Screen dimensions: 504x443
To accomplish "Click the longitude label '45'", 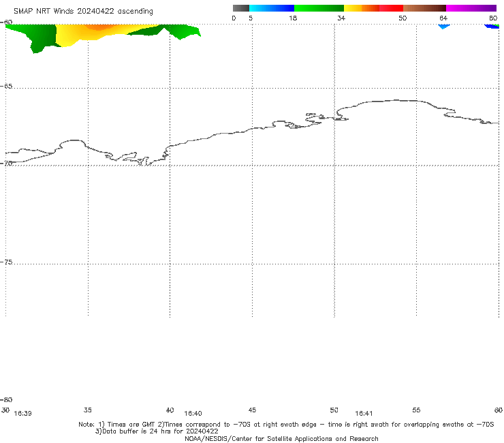I will coord(252,410).
